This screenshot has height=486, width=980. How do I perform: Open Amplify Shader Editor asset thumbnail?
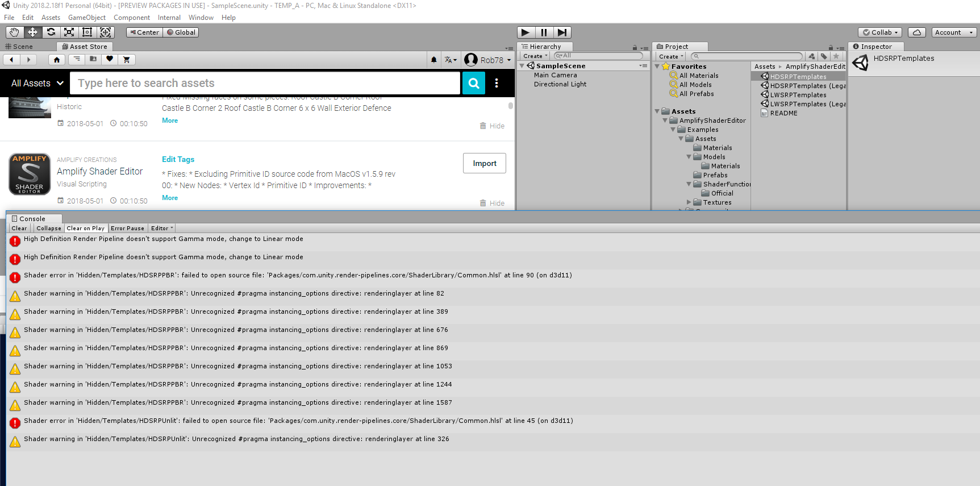coord(30,174)
